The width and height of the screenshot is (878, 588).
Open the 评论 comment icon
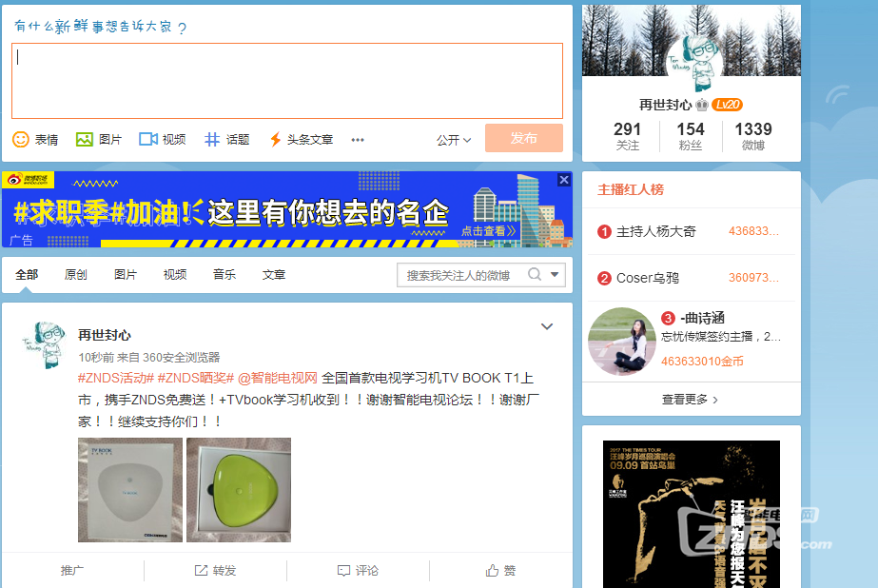click(x=343, y=571)
